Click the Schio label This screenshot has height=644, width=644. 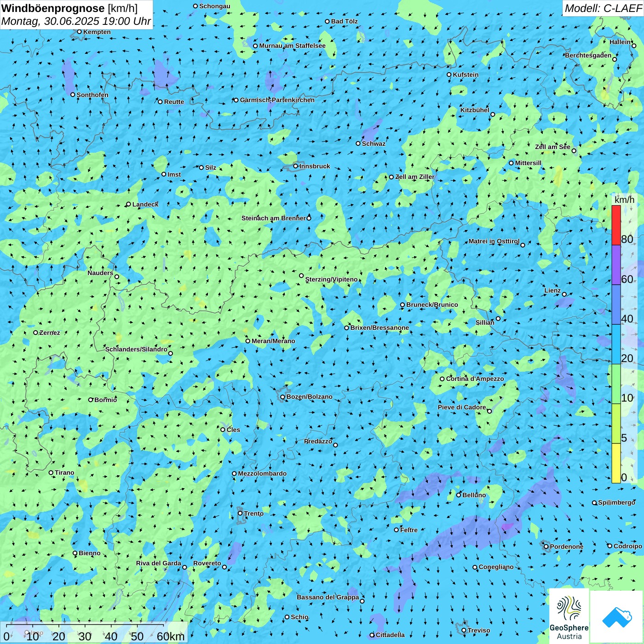[x=299, y=617]
